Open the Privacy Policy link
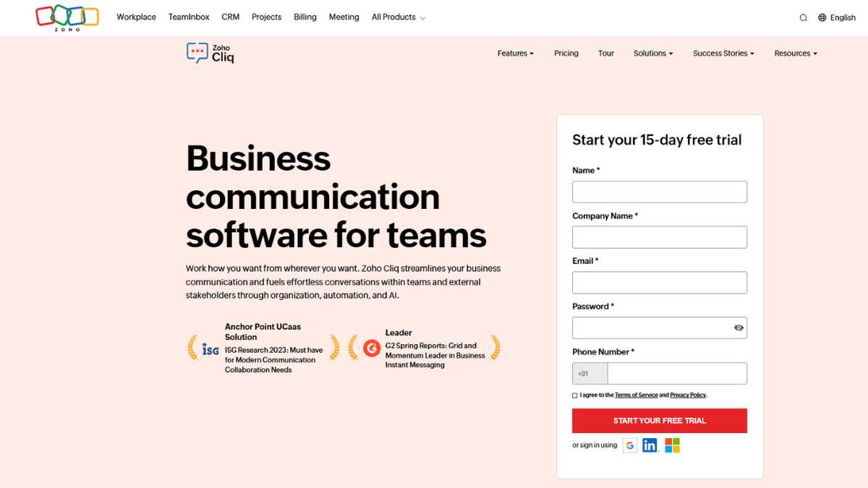The height and width of the screenshot is (488, 868). [688, 395]
